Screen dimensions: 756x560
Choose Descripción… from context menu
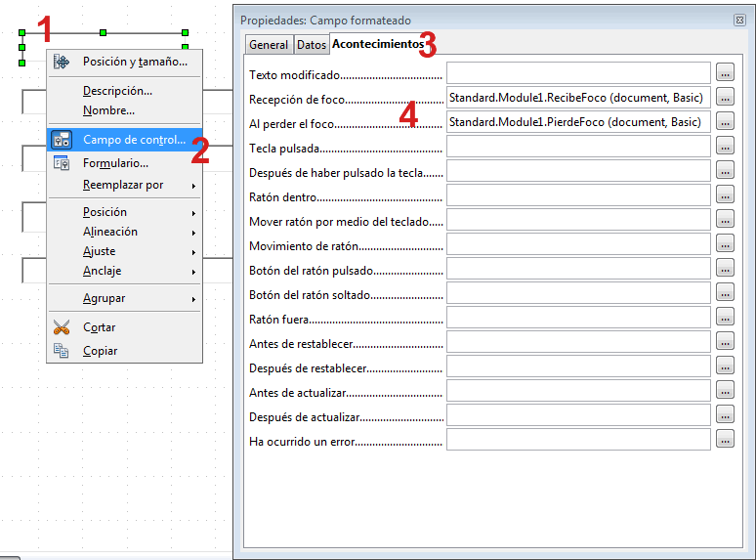(124, 91)
